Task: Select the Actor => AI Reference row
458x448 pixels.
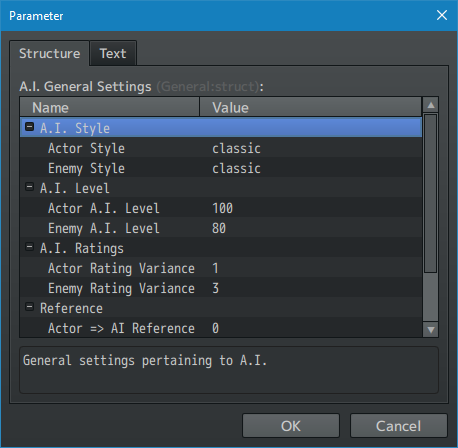Action: [221, 328]
